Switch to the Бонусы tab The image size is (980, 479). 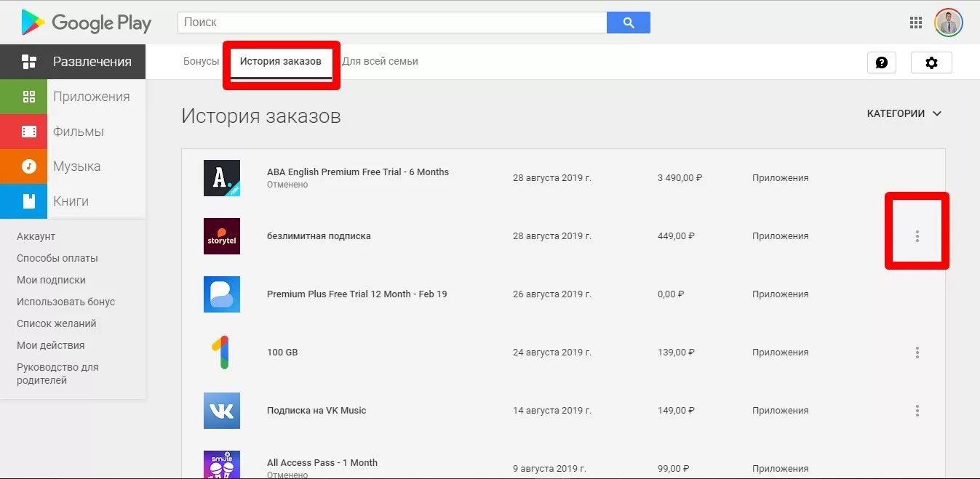[x=201, y=62]
